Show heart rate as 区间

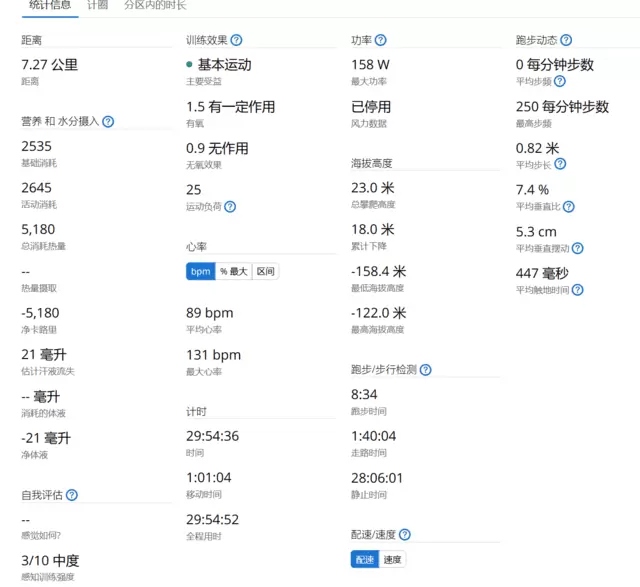(x=265, y=272)
